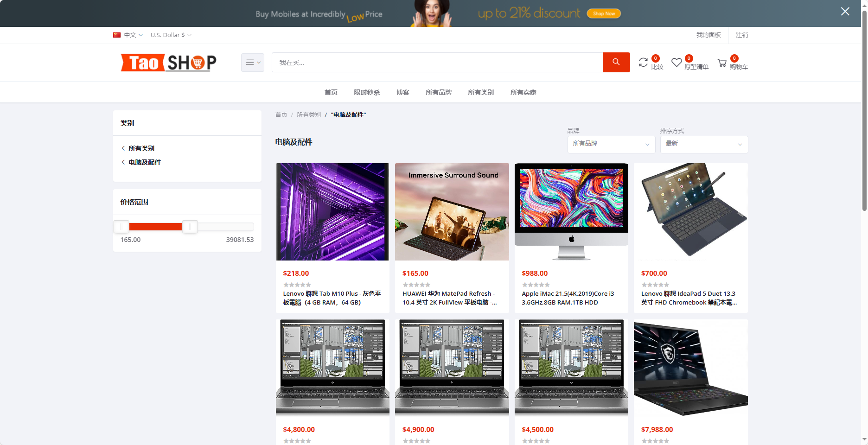Open the 所有卖家 menu item
This screenshot has height=445, width=868.
click(x=523, y=92)
